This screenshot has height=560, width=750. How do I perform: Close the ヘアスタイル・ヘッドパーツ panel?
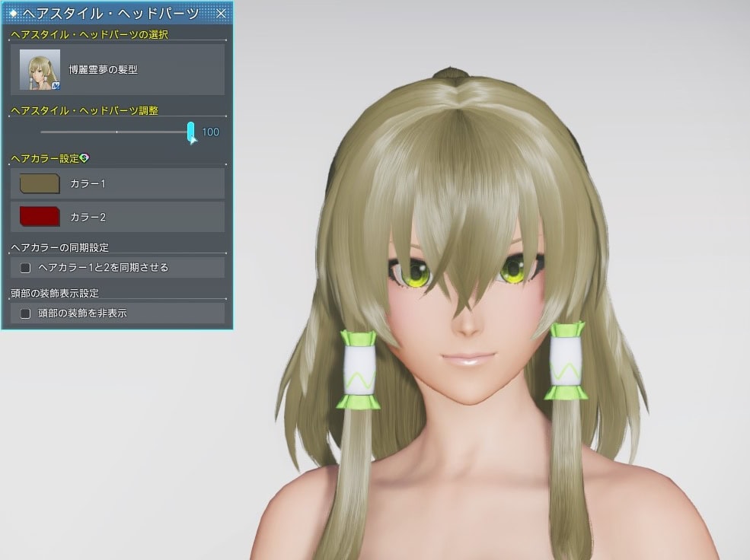pyautogui.click(x=221, y=14)
